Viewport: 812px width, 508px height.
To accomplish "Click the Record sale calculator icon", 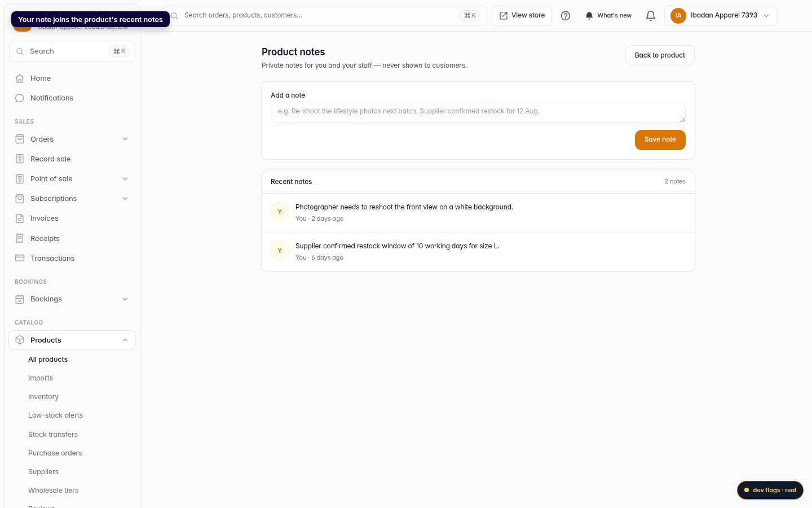I will tap(20, 159).
